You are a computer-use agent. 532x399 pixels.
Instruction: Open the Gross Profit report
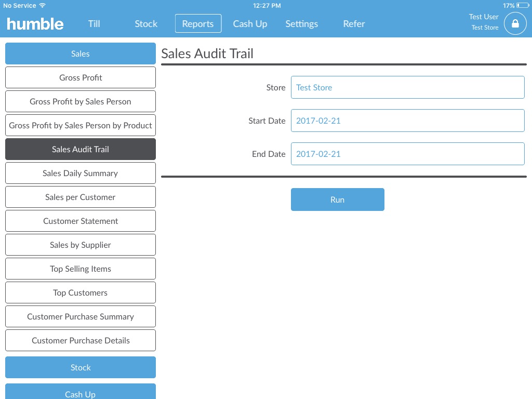tap(81, 77)
